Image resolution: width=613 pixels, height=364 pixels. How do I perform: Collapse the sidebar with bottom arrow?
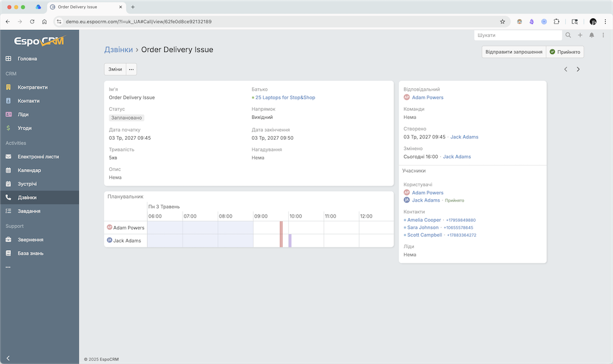point(8,358)
